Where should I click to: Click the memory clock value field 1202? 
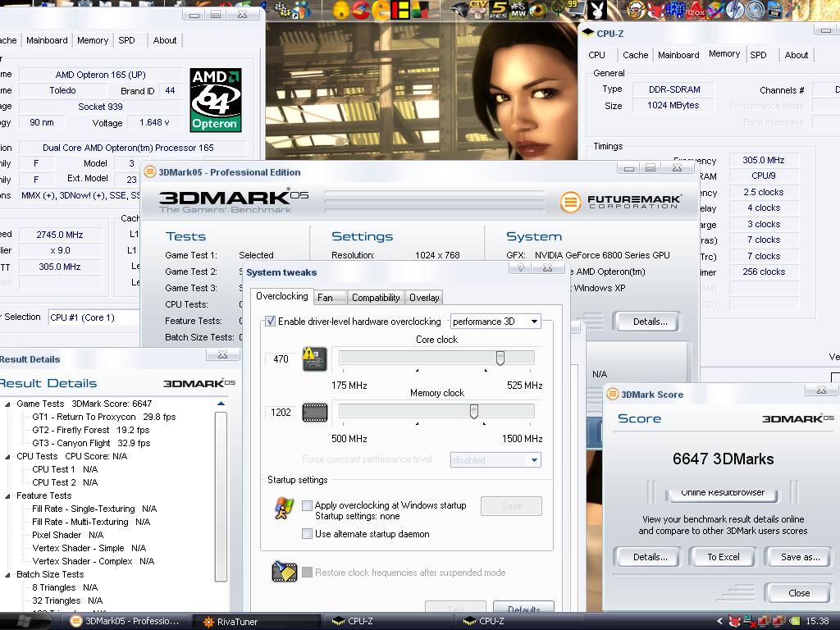[281, 413]
